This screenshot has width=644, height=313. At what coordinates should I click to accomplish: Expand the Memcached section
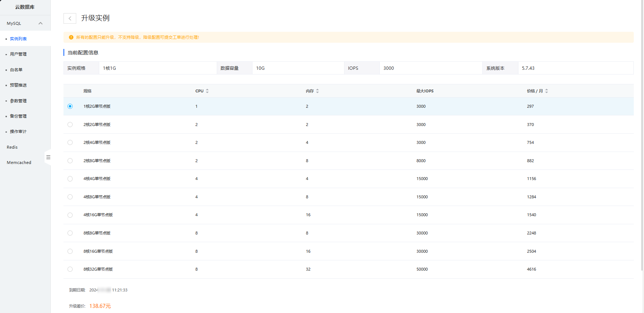19,163
